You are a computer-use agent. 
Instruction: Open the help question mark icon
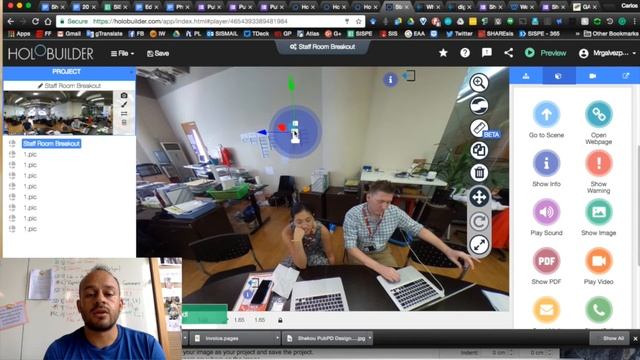tap(464, 53)
